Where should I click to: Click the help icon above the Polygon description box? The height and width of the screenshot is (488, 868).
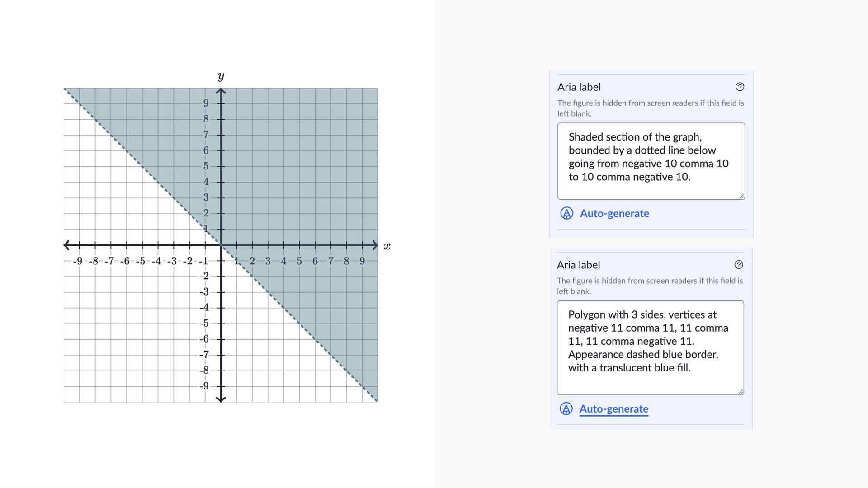point(739,265)
